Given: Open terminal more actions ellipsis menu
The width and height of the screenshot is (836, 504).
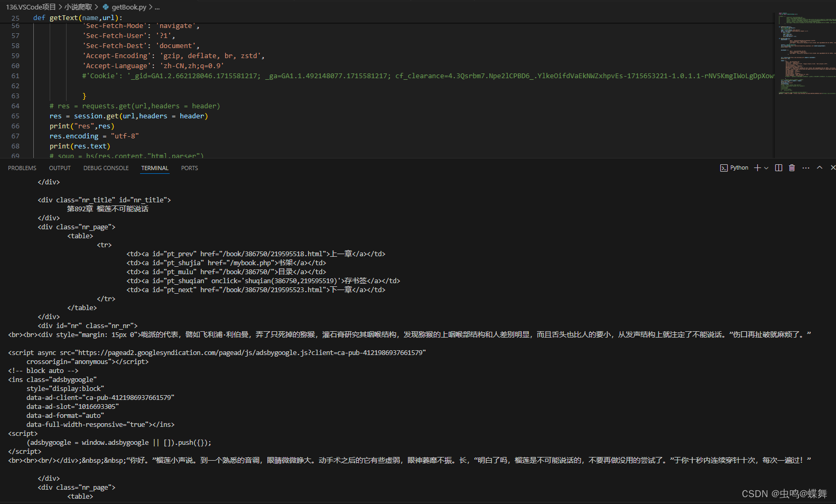Looking at the screenshot, I should [805, 168].
